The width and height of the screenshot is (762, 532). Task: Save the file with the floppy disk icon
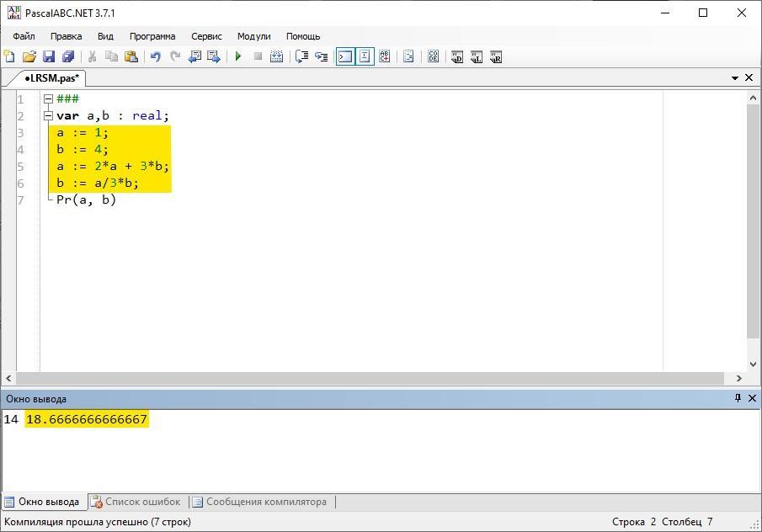click(48, 56)
